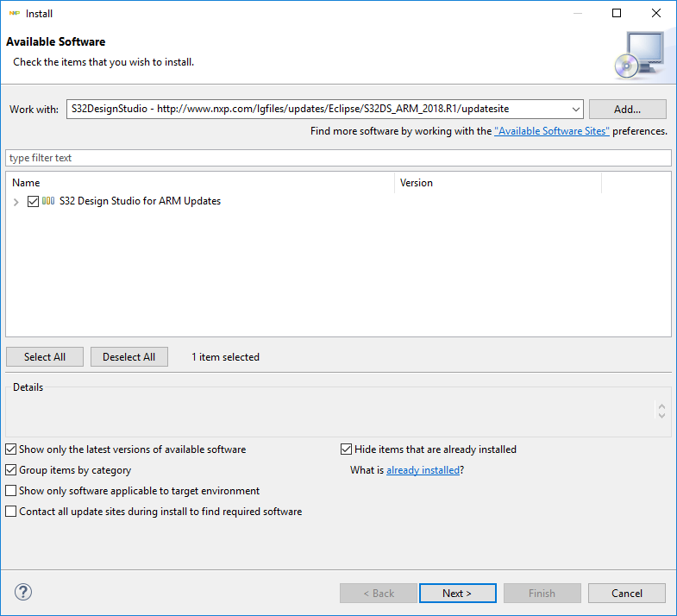Click the category icon beside S32 Design Studio
The width and height of the screenshot is (677, 616).
[48, 201]
